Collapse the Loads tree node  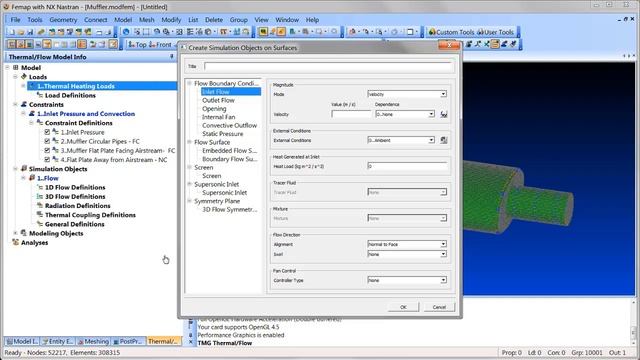(x=16, y=77)
